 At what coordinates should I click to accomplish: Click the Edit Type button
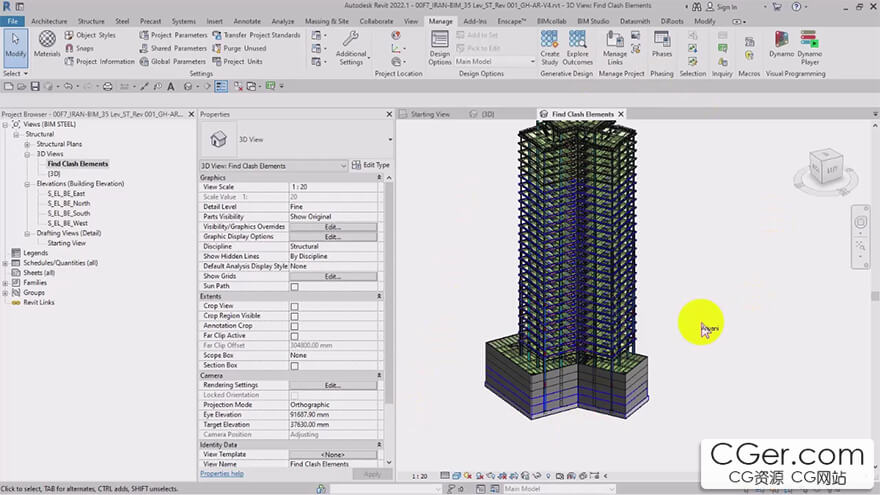(x=371, y=165)
